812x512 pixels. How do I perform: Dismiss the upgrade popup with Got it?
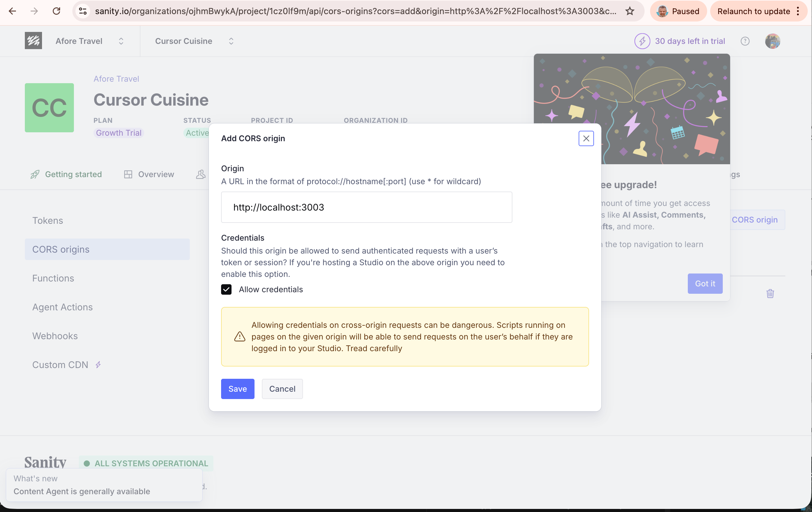click(x=705, y=284)
